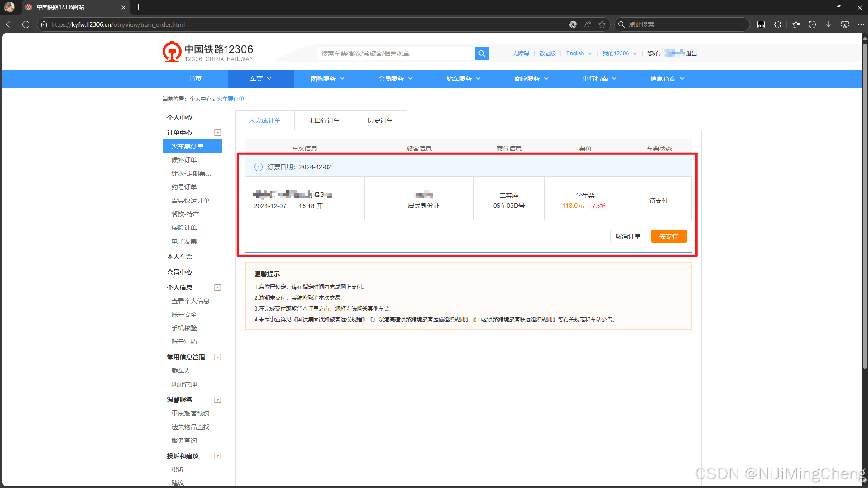Screen dimensions: 868x488
Task: Click the browser back navigation arrow
Action: coord(9,24)
